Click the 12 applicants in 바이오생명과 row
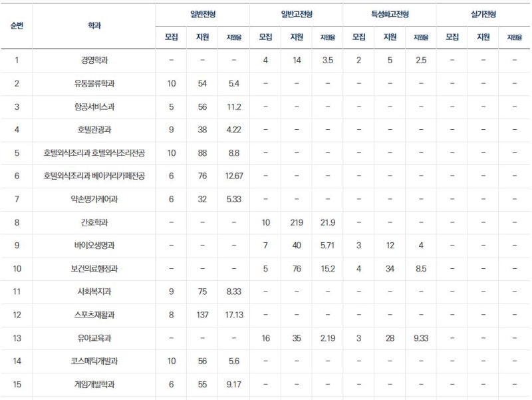532x400 pixels. [x=390, y=246]
